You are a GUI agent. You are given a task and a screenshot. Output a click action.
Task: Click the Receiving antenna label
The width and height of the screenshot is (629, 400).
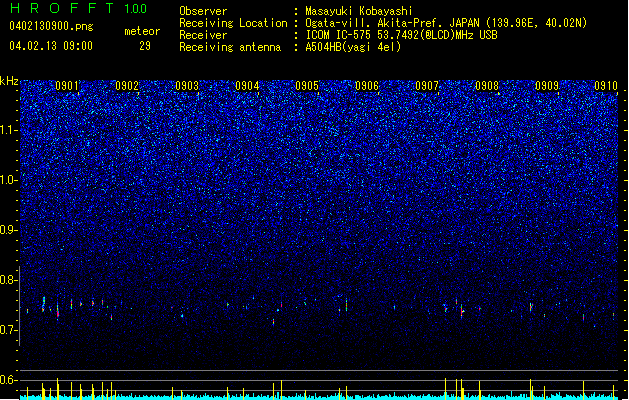[x=230, y=47]
